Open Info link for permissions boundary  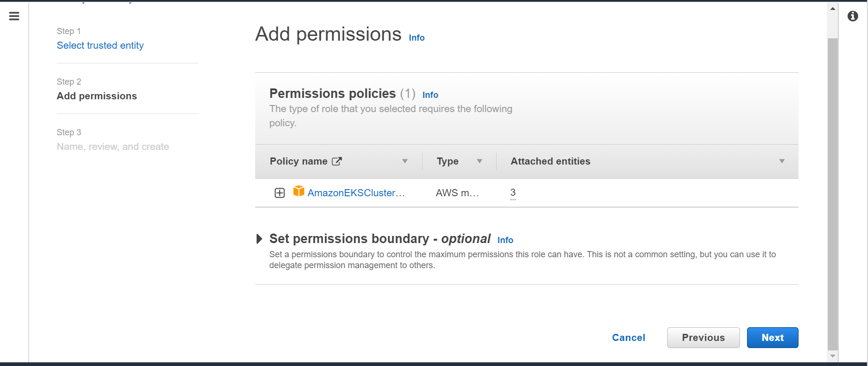click(x=505, y=240)
